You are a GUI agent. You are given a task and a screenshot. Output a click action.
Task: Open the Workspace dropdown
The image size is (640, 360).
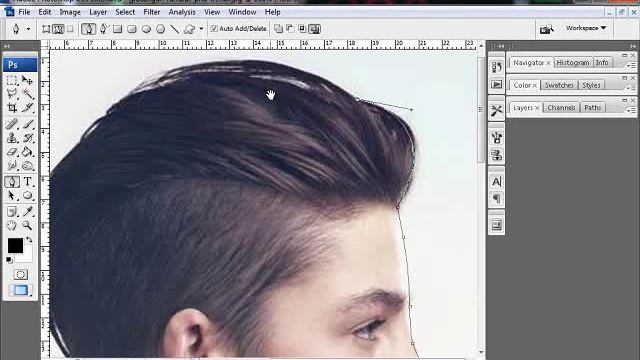586,28
